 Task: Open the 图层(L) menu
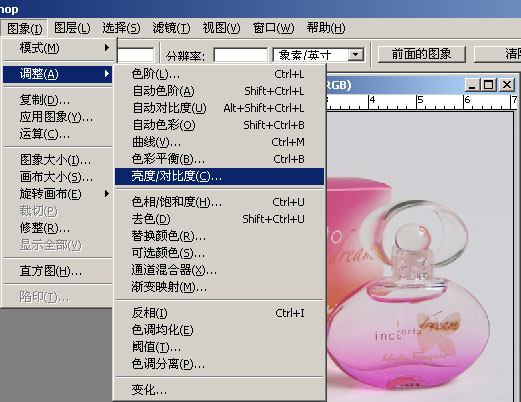[72, 28]
